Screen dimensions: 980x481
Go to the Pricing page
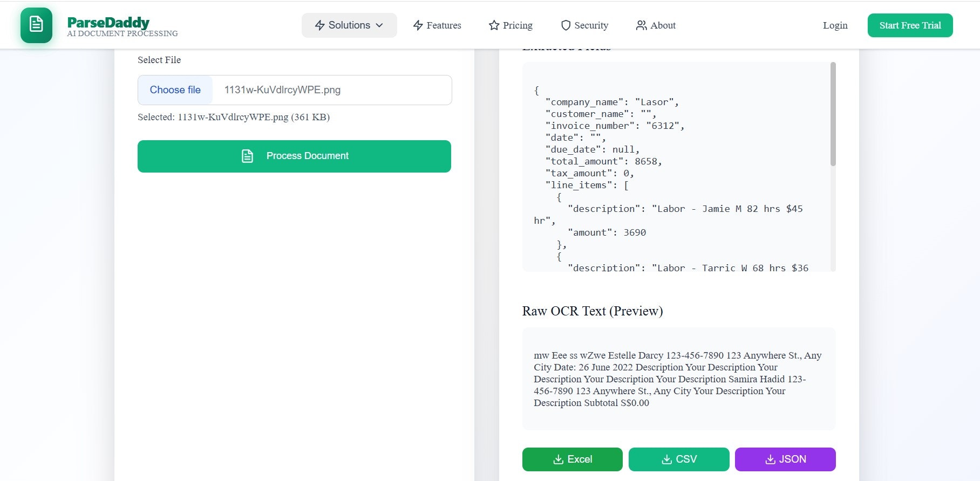click(518, 25)
